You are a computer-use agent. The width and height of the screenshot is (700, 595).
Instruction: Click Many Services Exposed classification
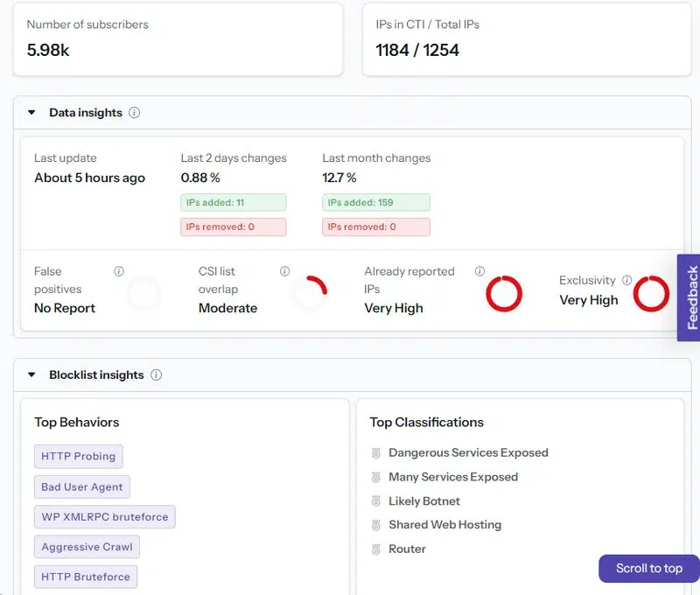point(452,477)
